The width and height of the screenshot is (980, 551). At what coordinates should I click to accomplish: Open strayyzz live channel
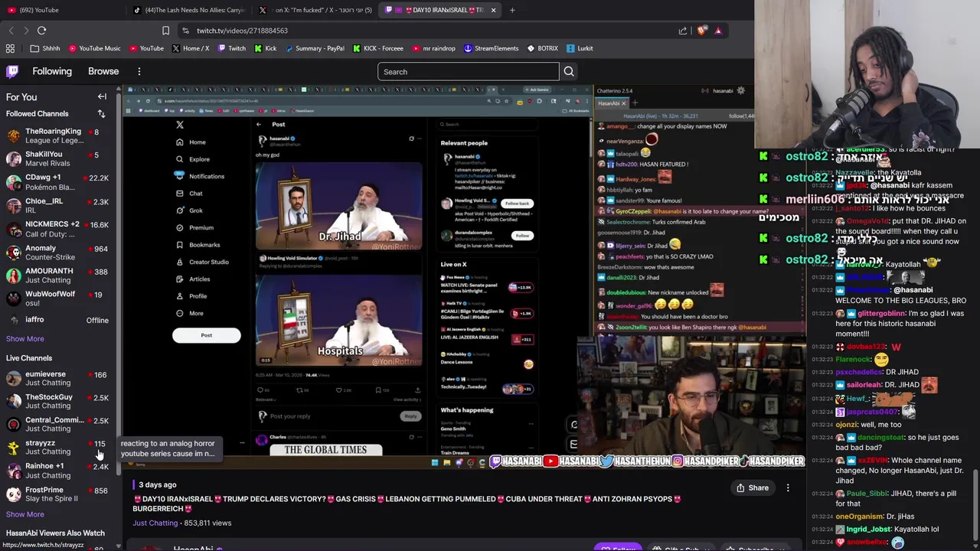coord(57,448)
